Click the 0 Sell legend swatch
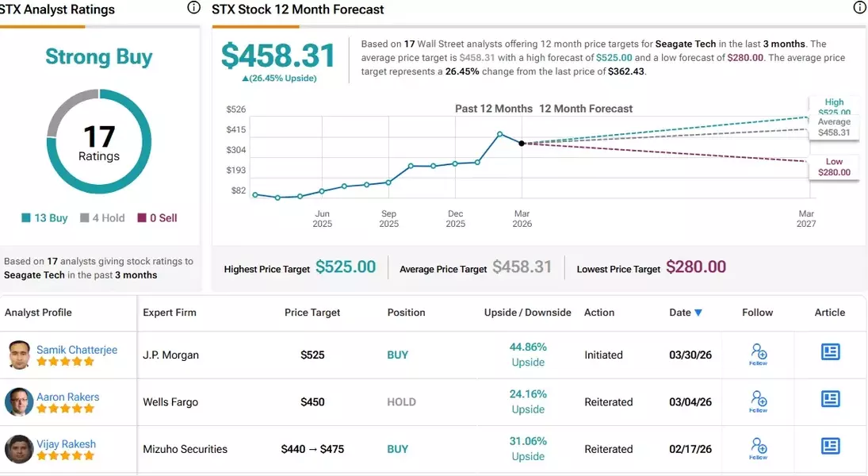The image size is (868, 476). (x=142, y=218)
